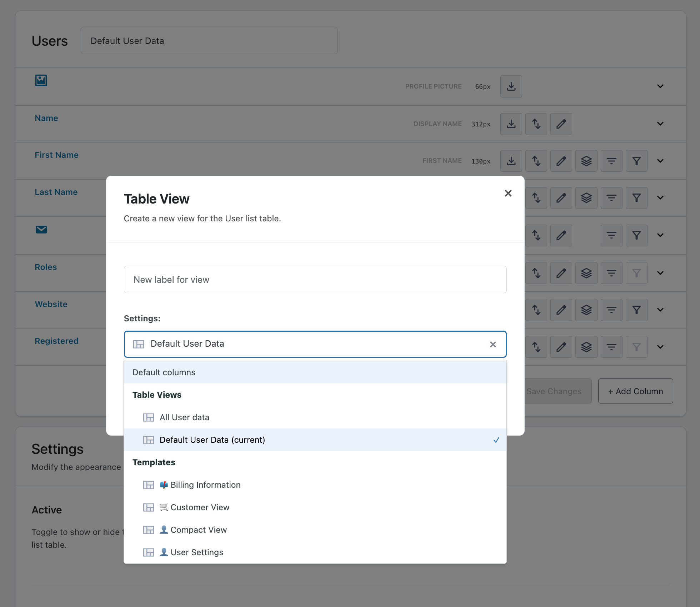Pick the Billing Information template

pyautogui.click(x=205, y=485)
